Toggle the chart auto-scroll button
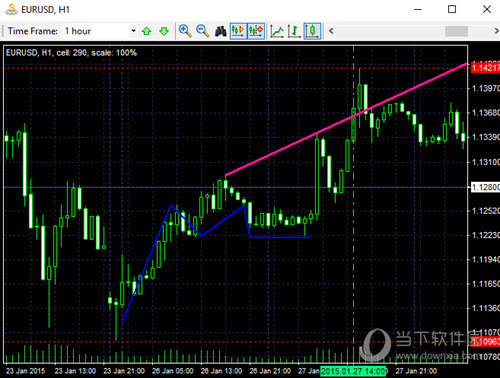Viewport: 500px width, 378px height. click(238, 31)
